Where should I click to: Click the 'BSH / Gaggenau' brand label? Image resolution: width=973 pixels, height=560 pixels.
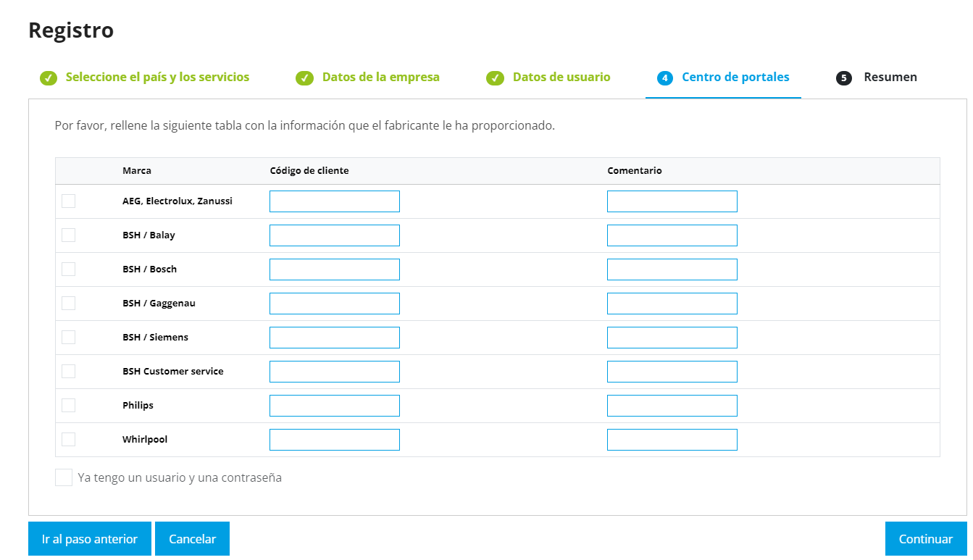tap(159, 304)
